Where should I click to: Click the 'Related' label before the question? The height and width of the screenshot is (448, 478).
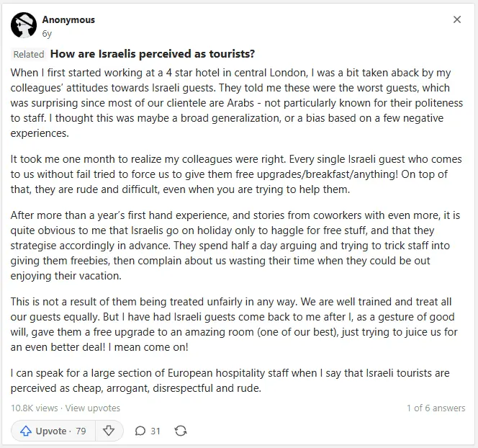coord(29,54)
